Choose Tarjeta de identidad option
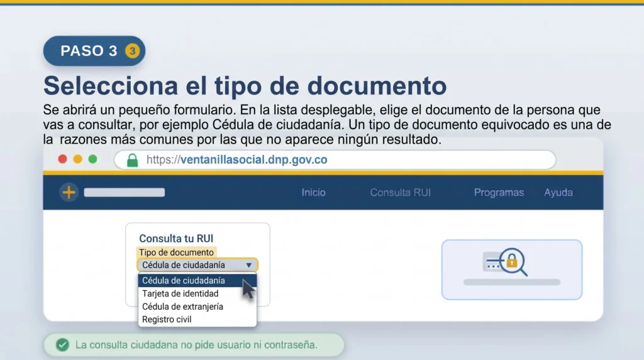The width and height of the screenshot is (644, 360). (197, 293)
